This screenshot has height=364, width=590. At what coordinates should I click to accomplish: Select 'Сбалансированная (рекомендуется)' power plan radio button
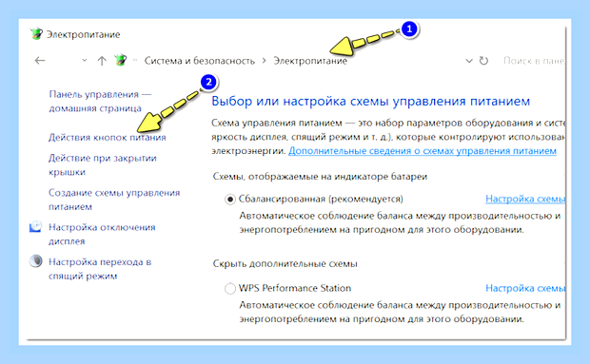pos(230,199)
